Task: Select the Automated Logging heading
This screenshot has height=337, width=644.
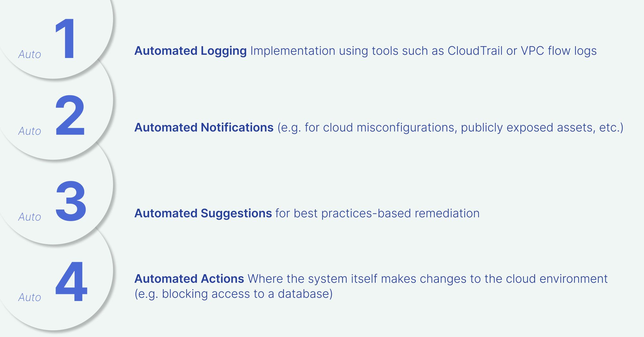Action: (x=190, y=51)
